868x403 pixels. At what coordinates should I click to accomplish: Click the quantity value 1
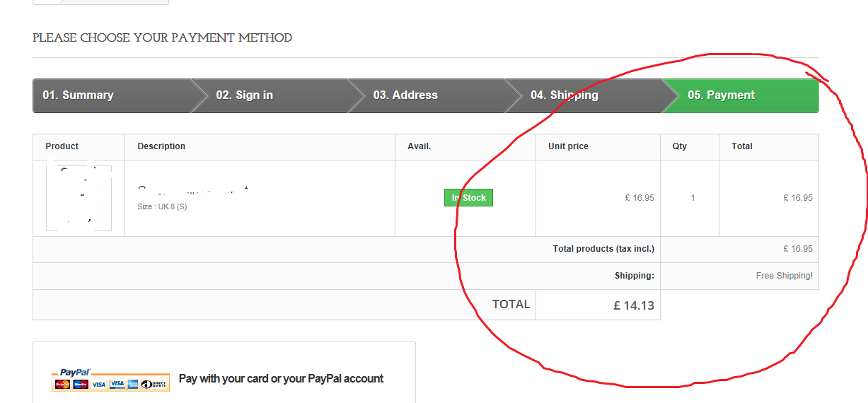click(x=693, y=198)
